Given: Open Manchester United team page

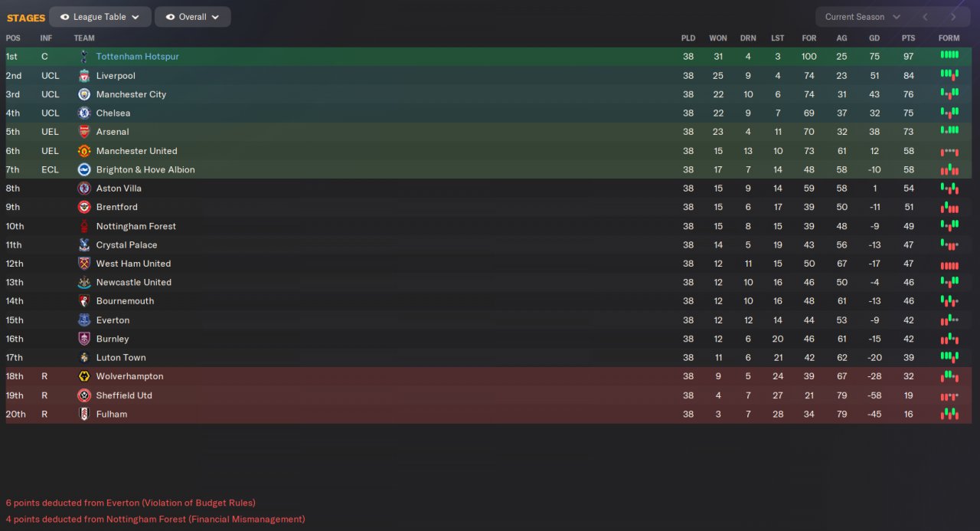Looking at the screenshot, I should tap(136, 151).
